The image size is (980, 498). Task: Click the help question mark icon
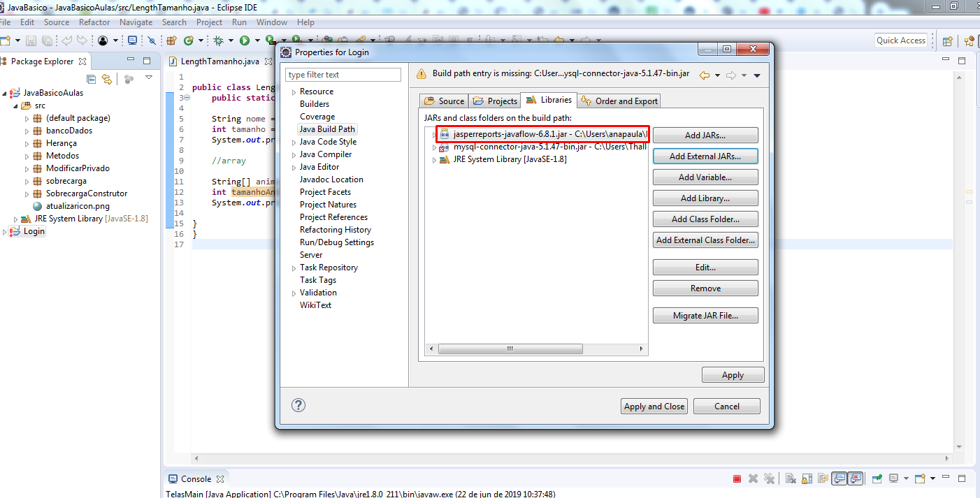pyautogui.click(x=298, y=406)
